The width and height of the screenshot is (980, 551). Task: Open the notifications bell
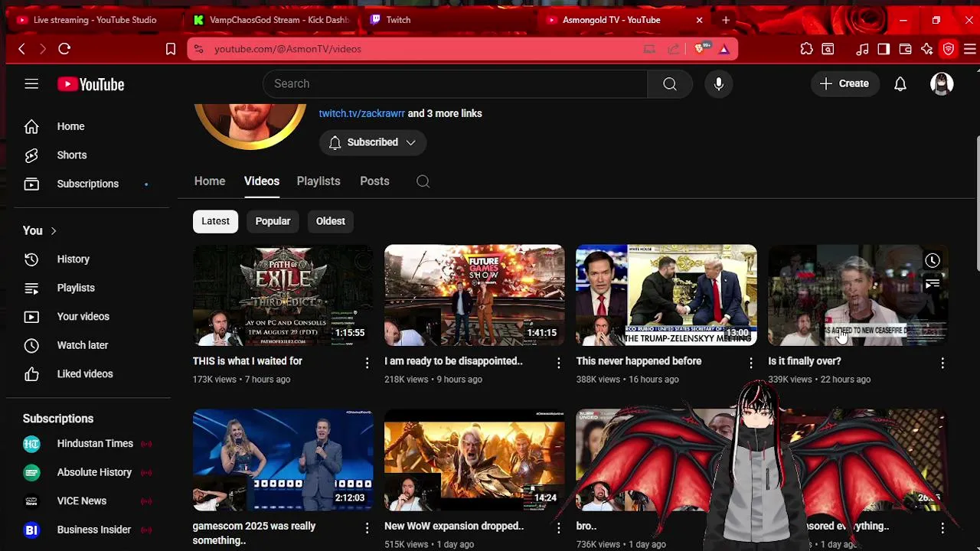pyautogui.click(x=900, y=84)
